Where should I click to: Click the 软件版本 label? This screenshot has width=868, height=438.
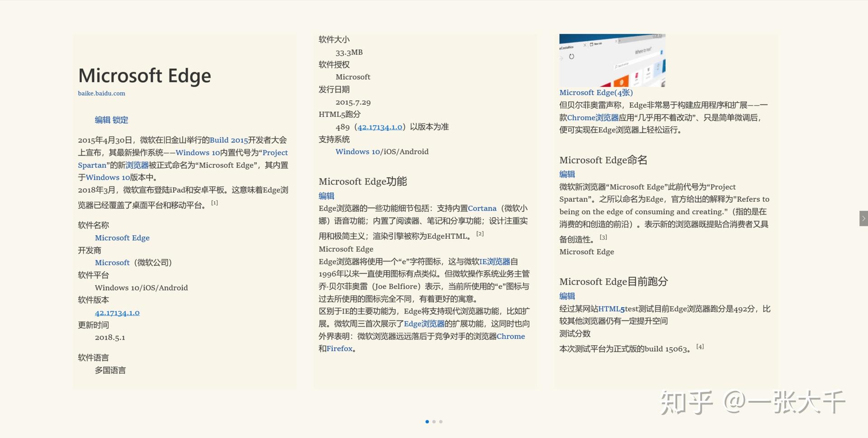click(93, 300)
